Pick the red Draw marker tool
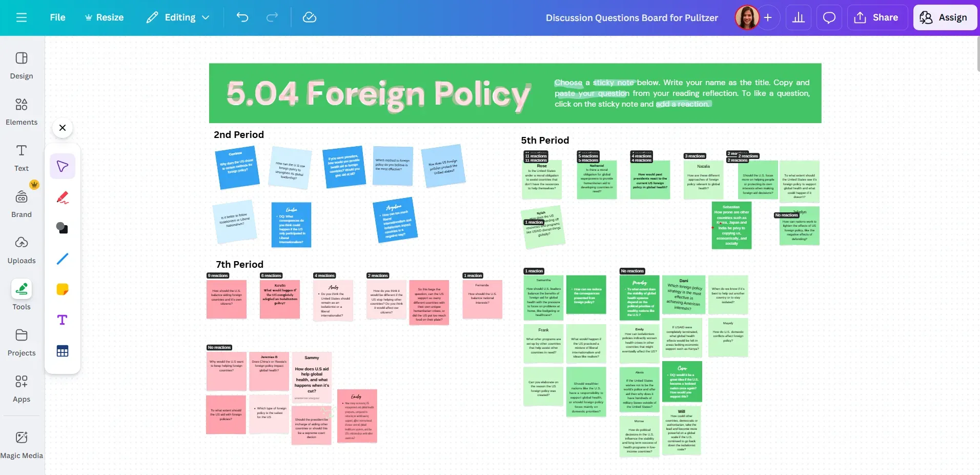 pos(63,197)
